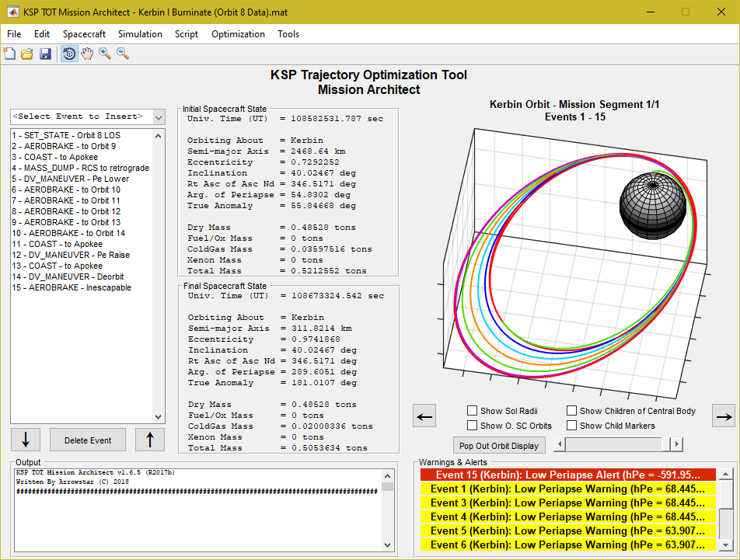The image size is (740, 560).
Task: Enable Show O. SC Orbits checkbox
Action: coord(472,426)
